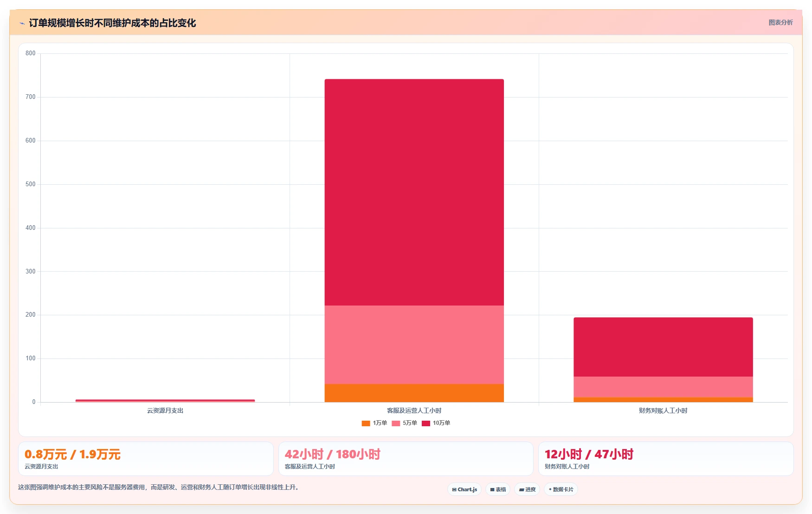This screenshot has width=812, height=514.
Task: Select the 数据卡片 chip
Action: click(x=561, y=489)
